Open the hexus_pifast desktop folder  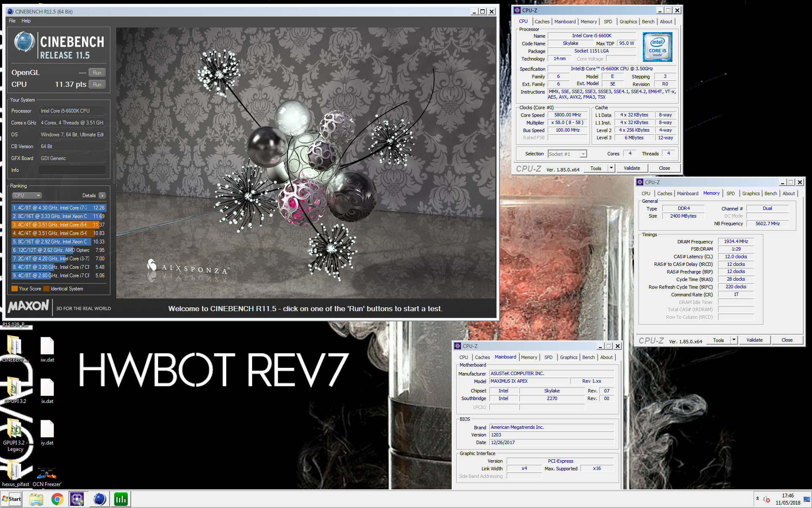tap(15, 474)
